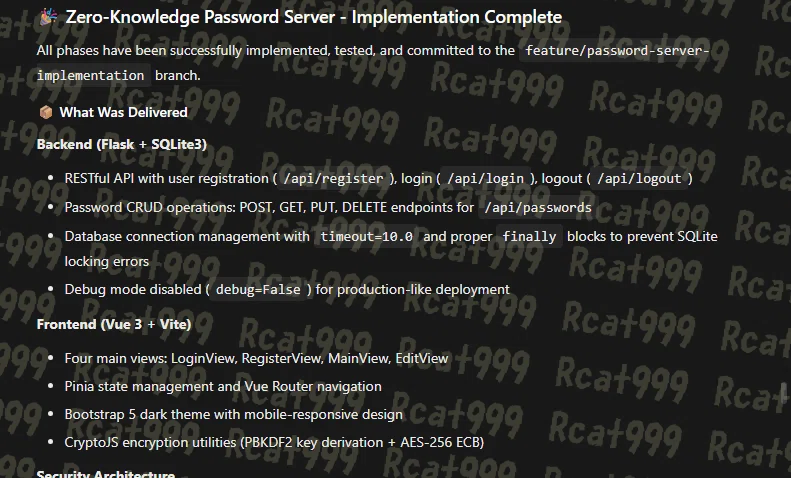Click the party popper emoji beside the title
The height and width of the screenshot is (478, 791).
48,17
